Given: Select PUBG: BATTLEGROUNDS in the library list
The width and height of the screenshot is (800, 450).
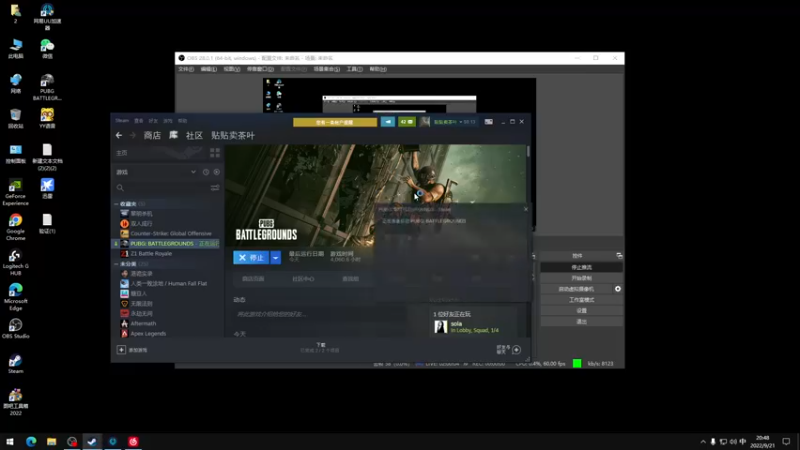Looking at the screenshot, I should point(168,244).
